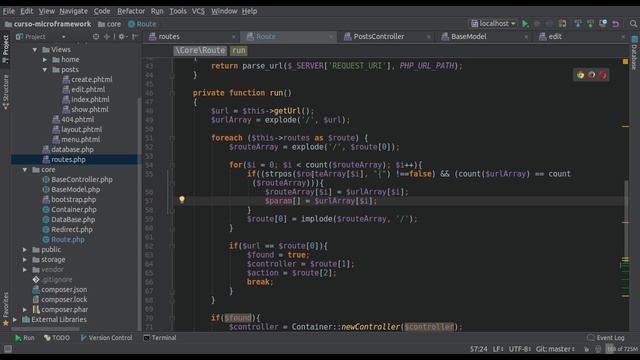Hide the Project tool window icon

pos(135,37)
